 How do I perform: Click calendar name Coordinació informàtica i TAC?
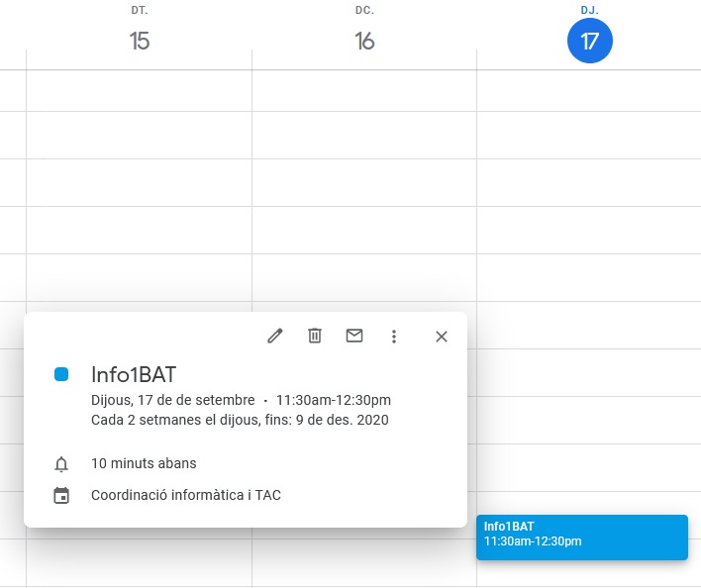click(186, 495)
